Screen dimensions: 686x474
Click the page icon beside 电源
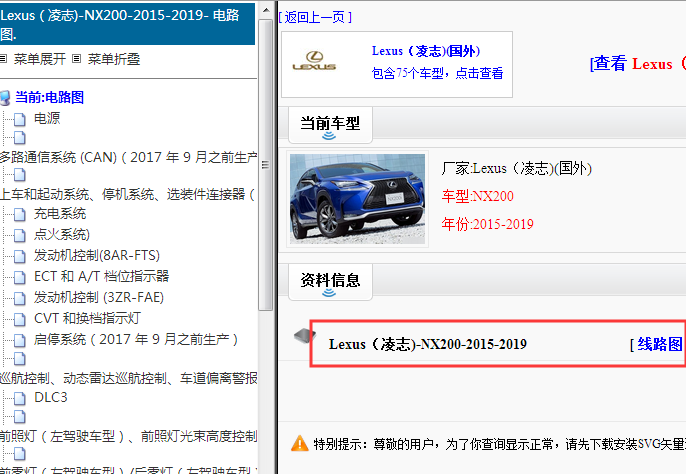(x=19, y=119)
